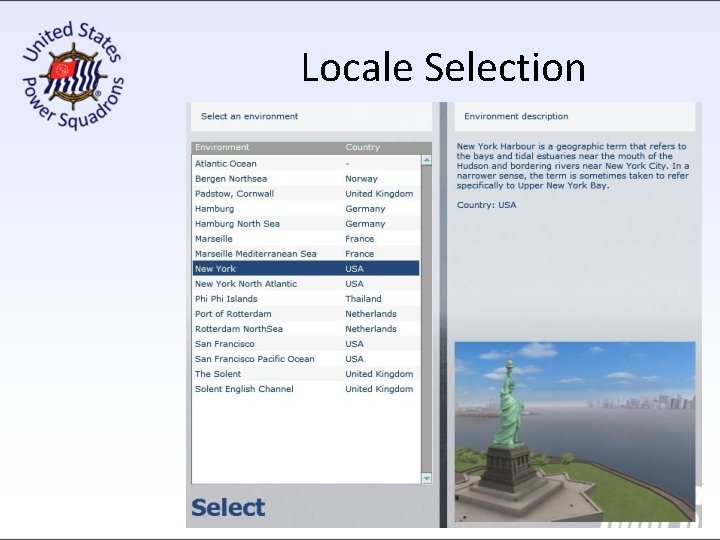This screenshot has width=720, height=540.
Task: Click Country: USA in description
Action: (x=486, y=205)
